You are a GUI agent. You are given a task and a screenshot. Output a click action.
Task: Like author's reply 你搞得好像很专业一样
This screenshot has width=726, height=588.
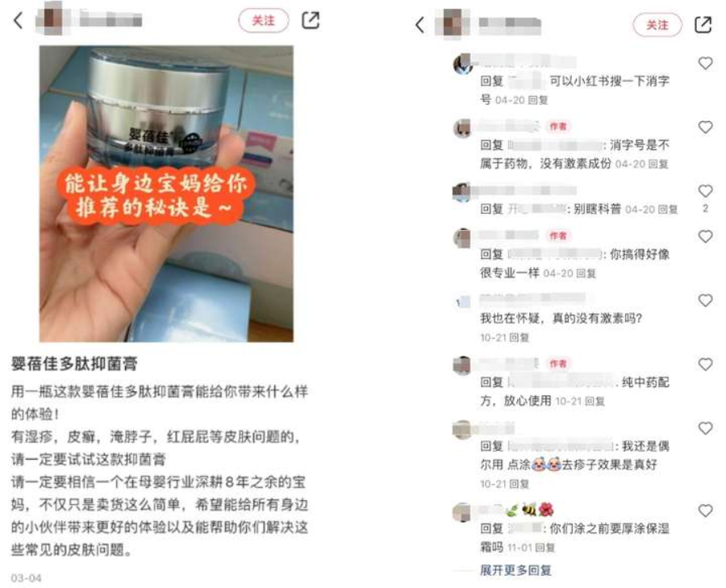pos(705,236)
